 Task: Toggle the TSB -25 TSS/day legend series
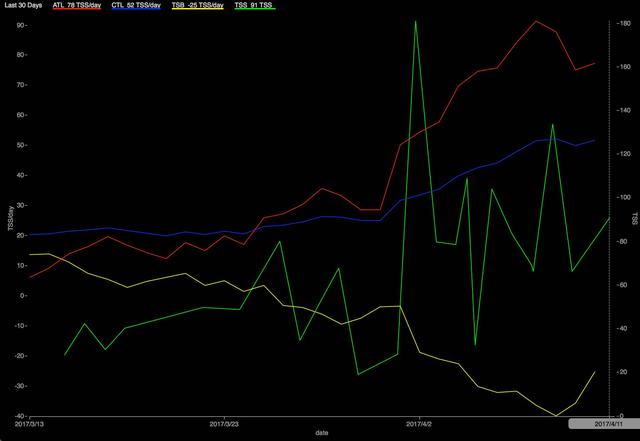coord(203,6)
